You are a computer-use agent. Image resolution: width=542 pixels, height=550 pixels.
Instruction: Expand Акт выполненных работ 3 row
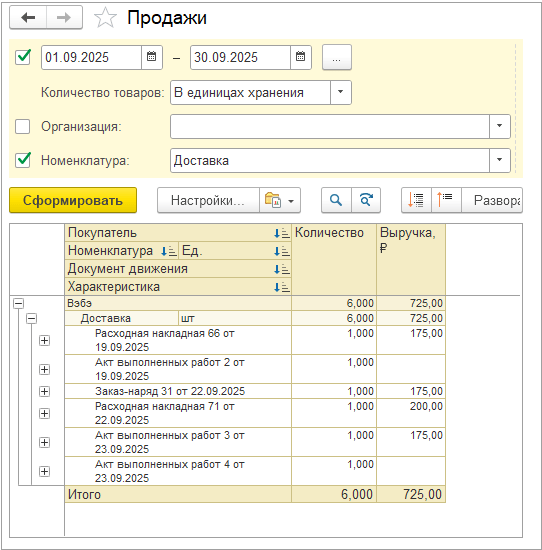point(44,442)
